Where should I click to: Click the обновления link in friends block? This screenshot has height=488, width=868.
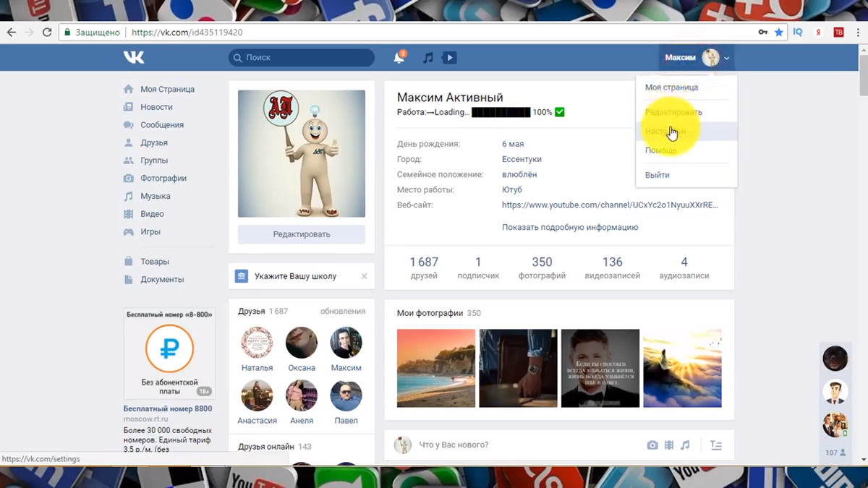343,311
